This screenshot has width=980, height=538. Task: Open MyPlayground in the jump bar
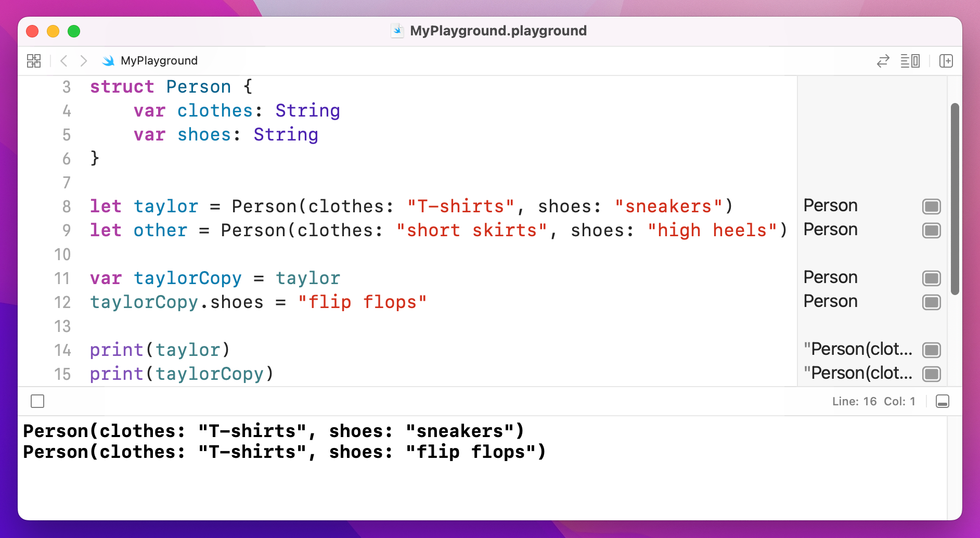tap(158, 60)
